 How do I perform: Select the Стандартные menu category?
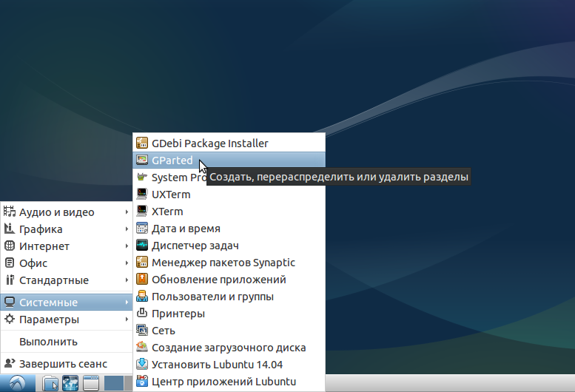click(x=67, y=280)
